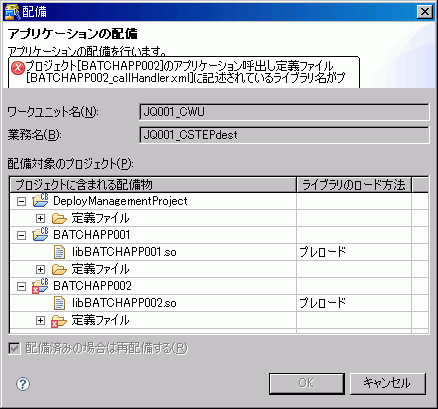The height and width of the screenshot is (409, 438).
Task: Click error-marked 定義ファイル folder icon under BATCHAPP002
Action: tap(59, 321)
